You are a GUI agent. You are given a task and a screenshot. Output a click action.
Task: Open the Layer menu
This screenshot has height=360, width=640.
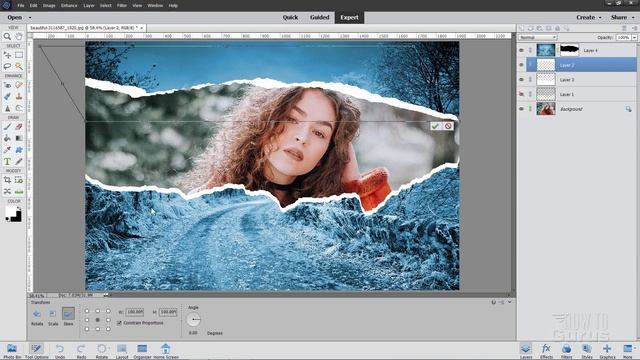pyautogui.click(x=89, y=6)
